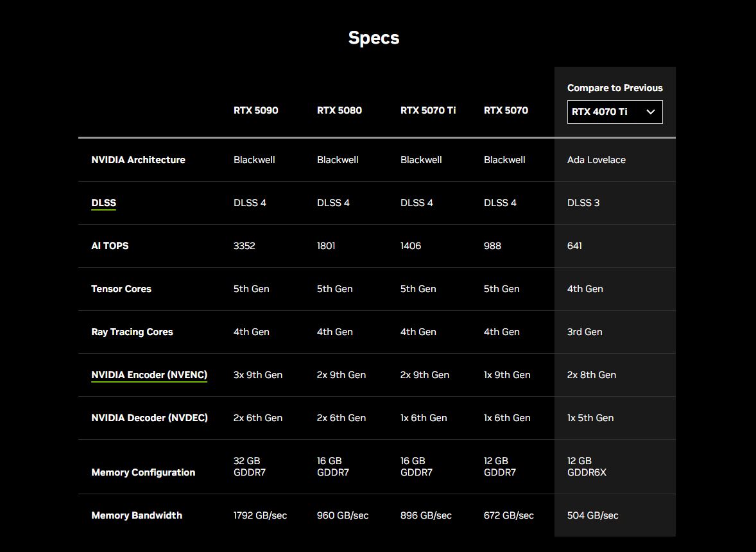Select the RTX 5080 column header
The width and height of the screenshot is (756, 552).
pyautogui.click(x=339, y=110)
